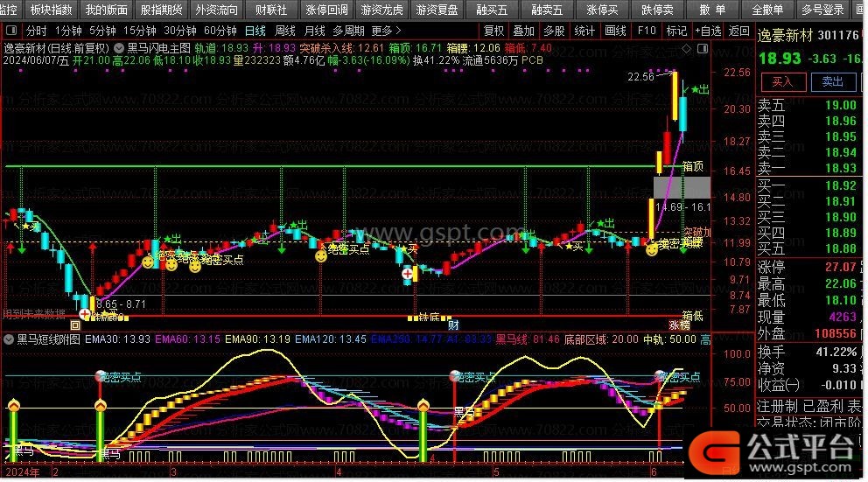
Task: Switch to the 30分钟 period
Action: (x=180, y=31)
